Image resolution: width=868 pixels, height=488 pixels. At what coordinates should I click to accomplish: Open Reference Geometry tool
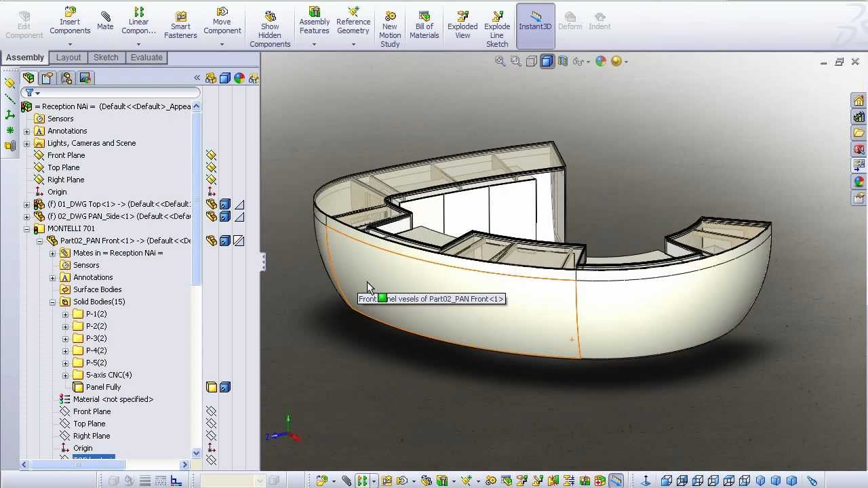pyautogui.click(x=353, y=21)
